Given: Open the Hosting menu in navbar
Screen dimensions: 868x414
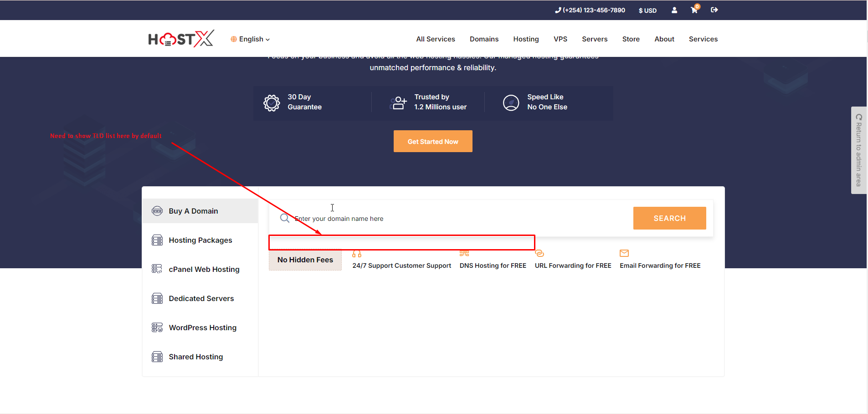Looking at the screenshot, I should (x=526, y=39).
